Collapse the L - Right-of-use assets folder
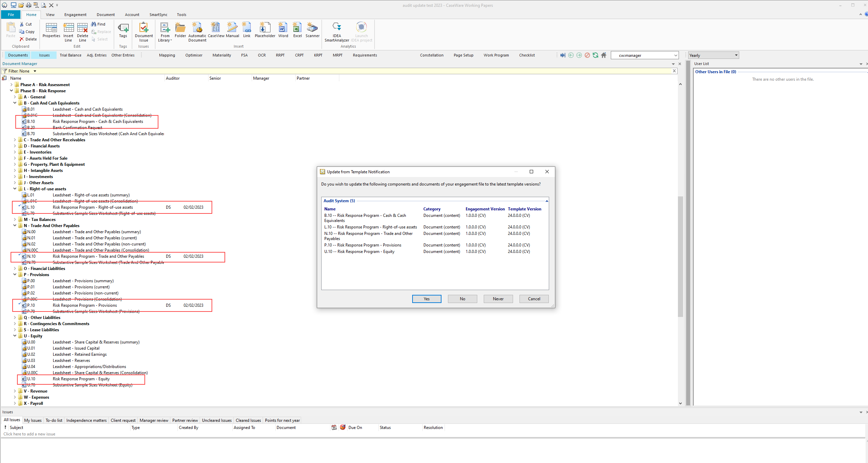 tap(15, 189)
